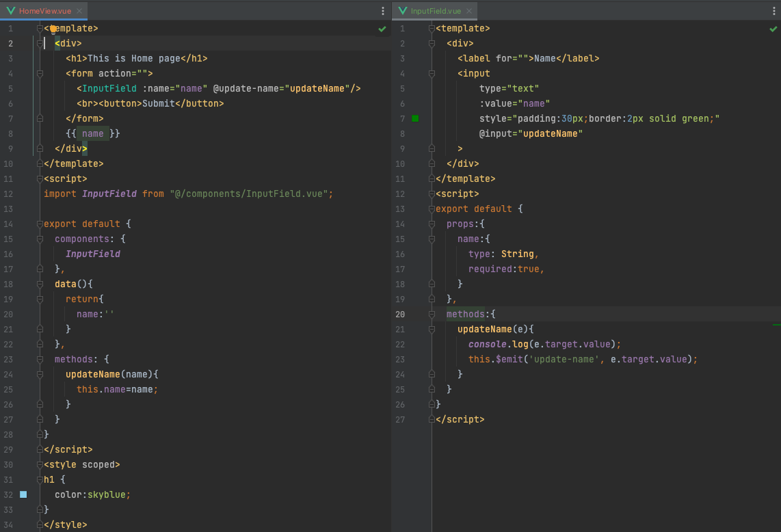
Task: Click :value="name" attribute in InputField.vue
Action: pyautogui.click(x=514, y=104)
